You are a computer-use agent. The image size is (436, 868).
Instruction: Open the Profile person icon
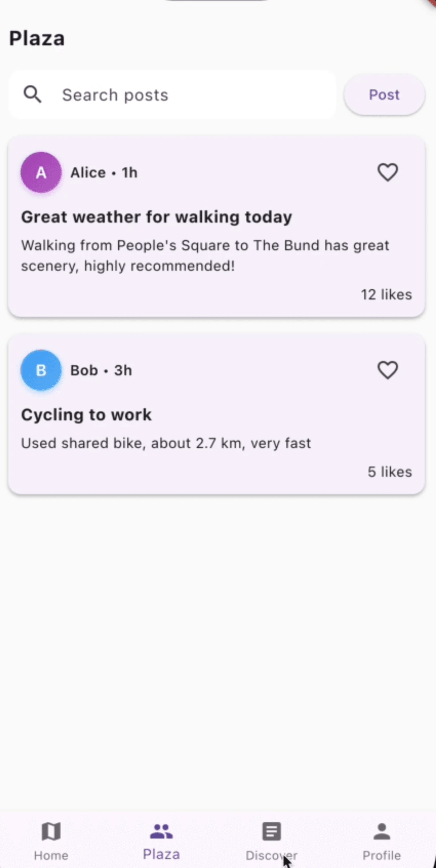381,831
